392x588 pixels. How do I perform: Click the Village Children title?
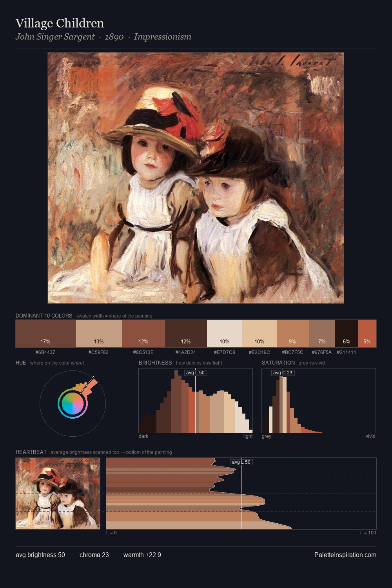(x=60, y=23)
